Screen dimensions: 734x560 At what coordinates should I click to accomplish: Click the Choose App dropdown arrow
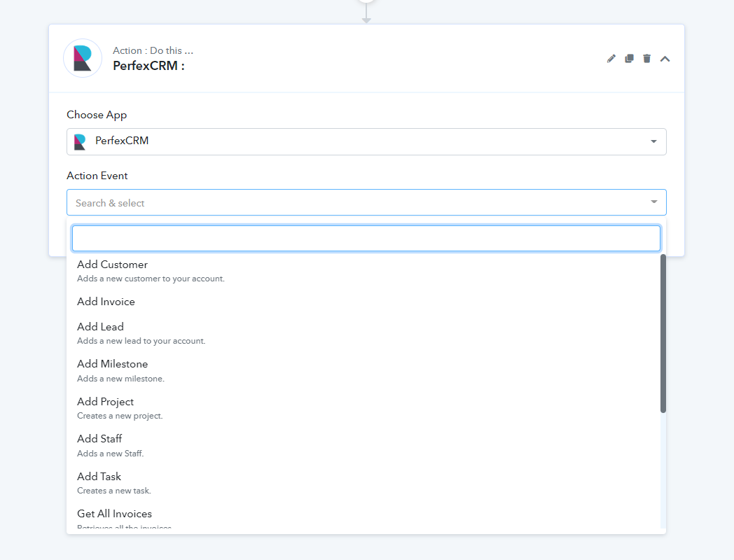pyautogui.click(x=653, y=141)
